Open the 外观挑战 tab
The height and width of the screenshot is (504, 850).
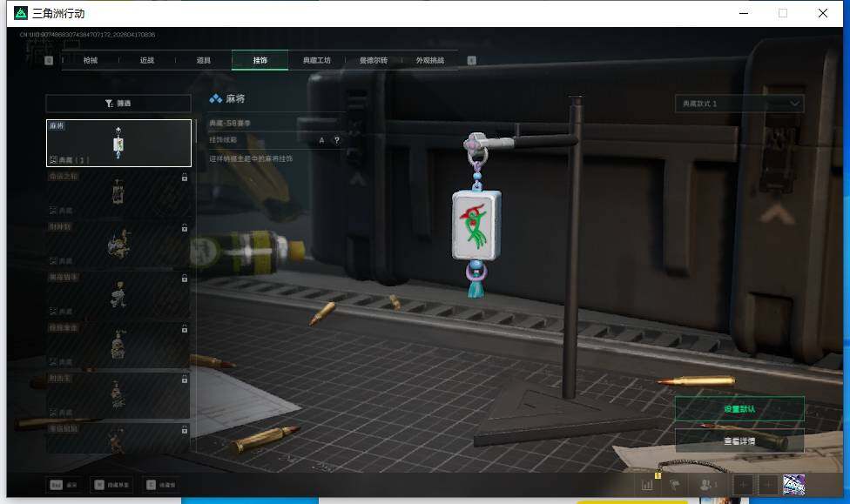430,60
